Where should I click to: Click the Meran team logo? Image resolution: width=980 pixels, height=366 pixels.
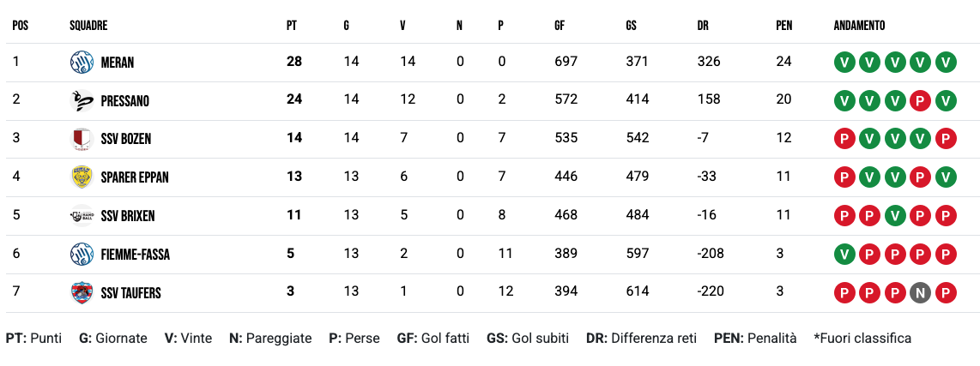[x=81, y=63]
